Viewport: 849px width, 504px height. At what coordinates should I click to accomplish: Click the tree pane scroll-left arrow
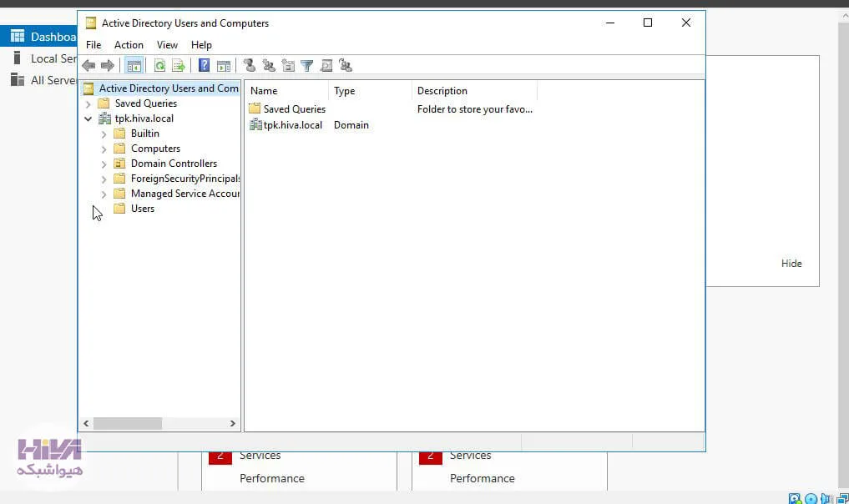pyautogui.click(x=86, y=423)
